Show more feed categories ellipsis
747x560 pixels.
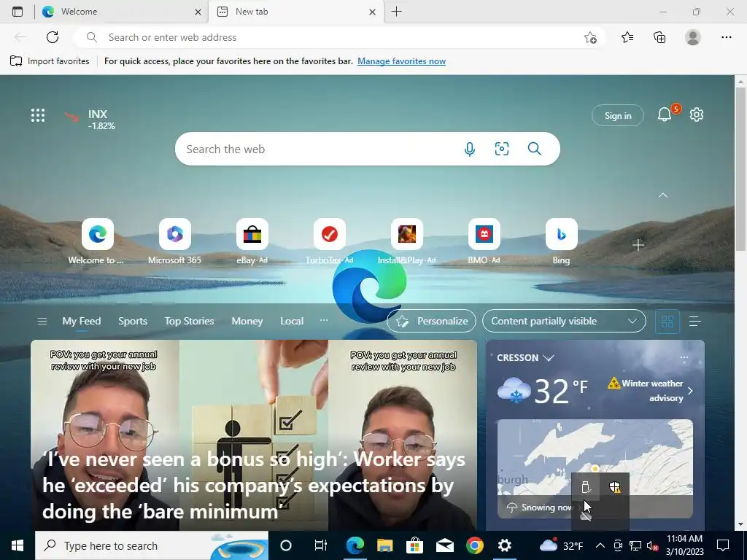(x=324, y=320)
